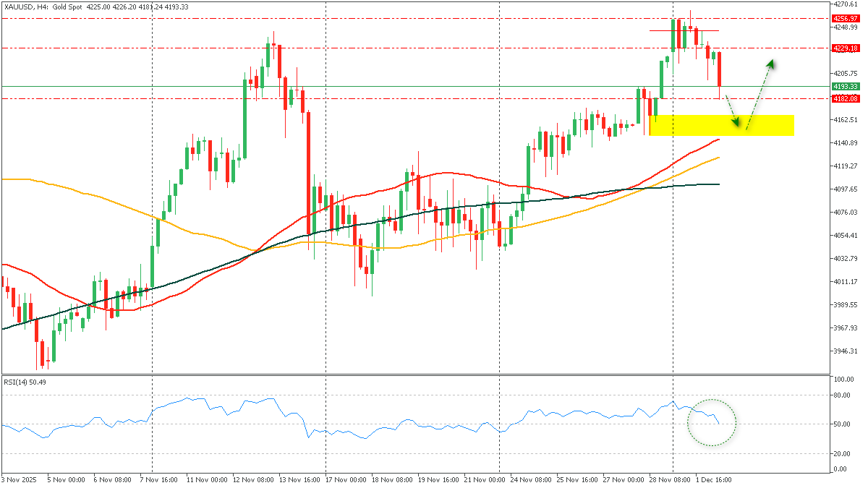Image resolution: width=868 pixels, height=488 pixels.
Task: Select the green upward dashed arrow
Action: coord(759,93)
